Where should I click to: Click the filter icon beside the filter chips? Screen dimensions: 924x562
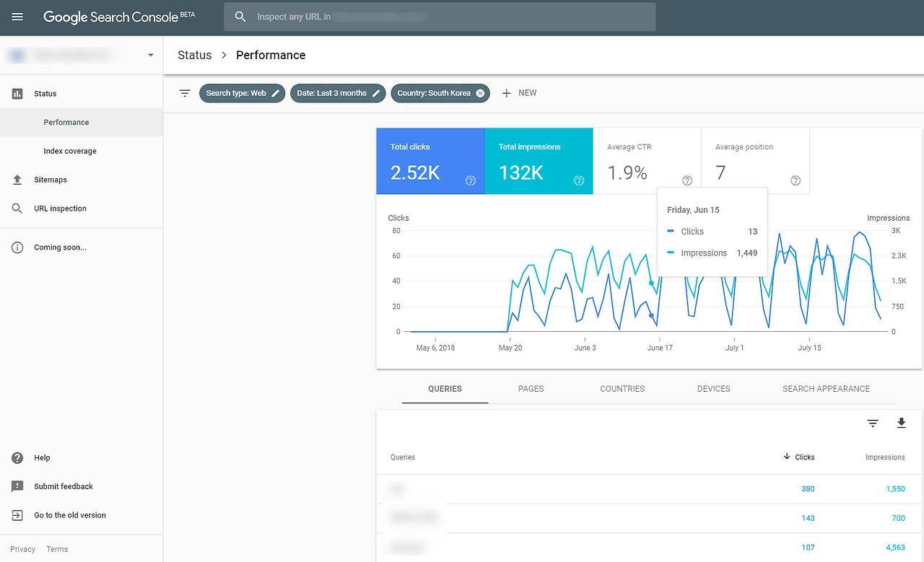(x=185, y=93)
